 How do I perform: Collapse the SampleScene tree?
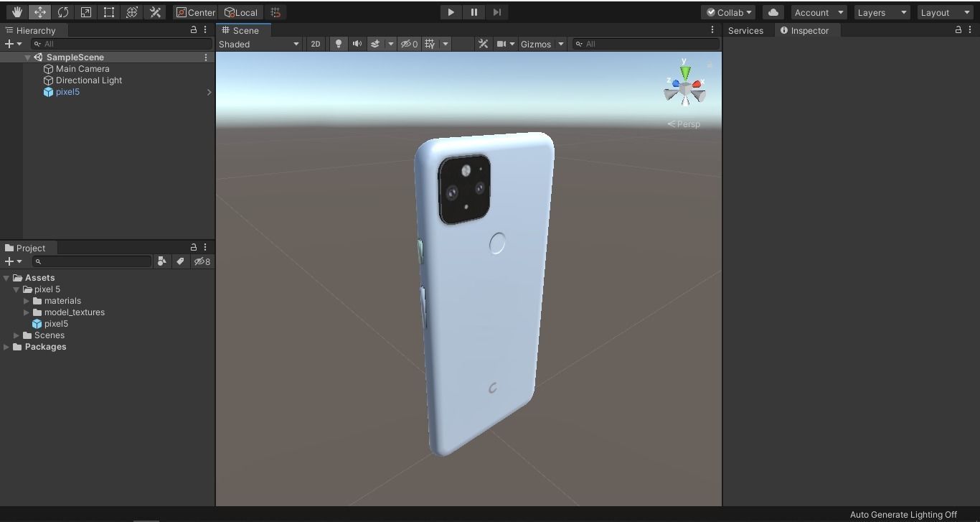[x=27, y=57]
